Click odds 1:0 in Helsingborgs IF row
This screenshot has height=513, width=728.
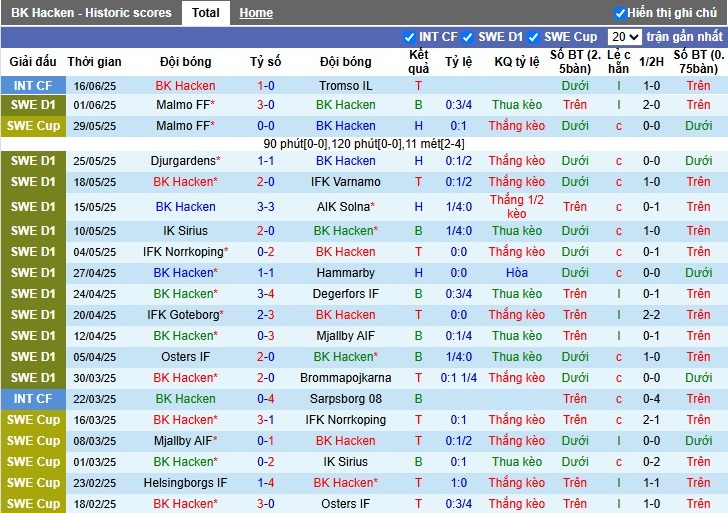tap(458, 483)
